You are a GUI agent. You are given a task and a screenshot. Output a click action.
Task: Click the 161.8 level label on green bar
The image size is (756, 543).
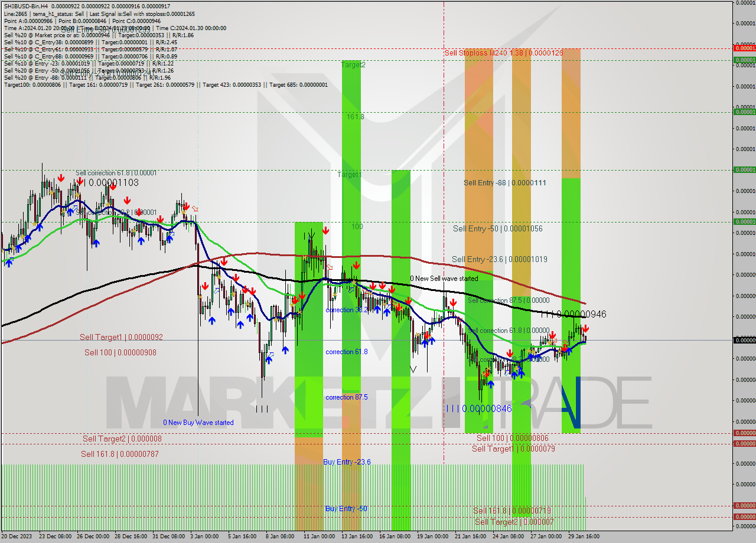coord(356,117)
